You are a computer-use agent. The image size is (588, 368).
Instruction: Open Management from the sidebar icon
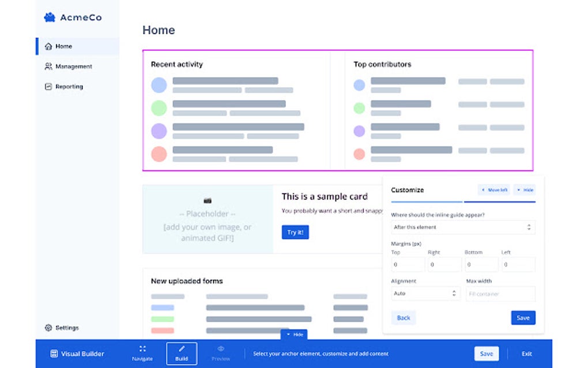(x=49, y=66)
